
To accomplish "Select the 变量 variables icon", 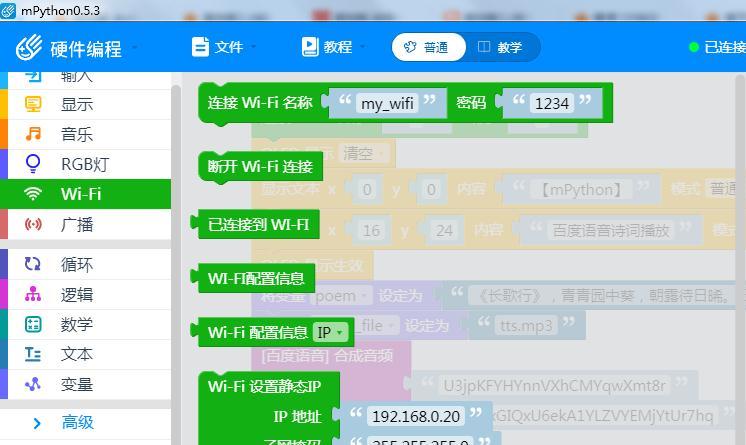I will point(34,384).
